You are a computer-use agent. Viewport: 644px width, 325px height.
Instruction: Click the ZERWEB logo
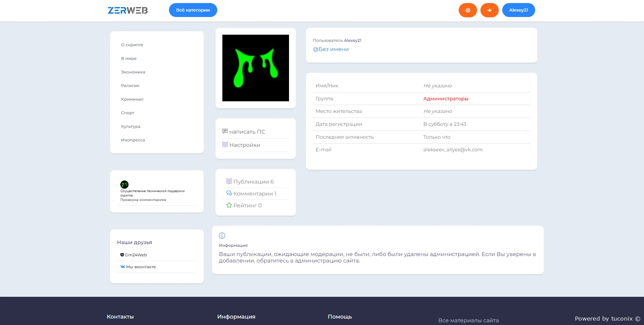coord(128,10)
